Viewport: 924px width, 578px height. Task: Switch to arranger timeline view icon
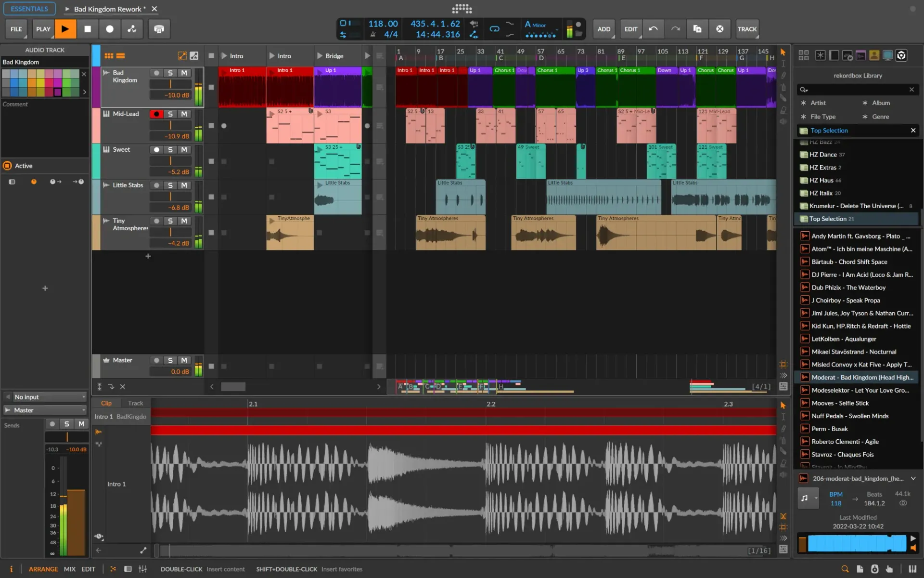pyautogui.click(x=120, y=56)
